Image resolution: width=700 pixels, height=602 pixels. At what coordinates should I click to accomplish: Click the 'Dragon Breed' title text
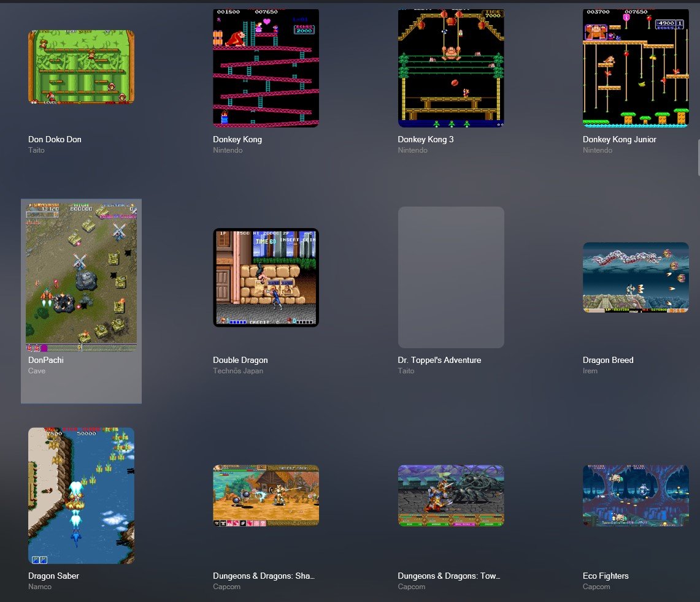coord(608,360)
